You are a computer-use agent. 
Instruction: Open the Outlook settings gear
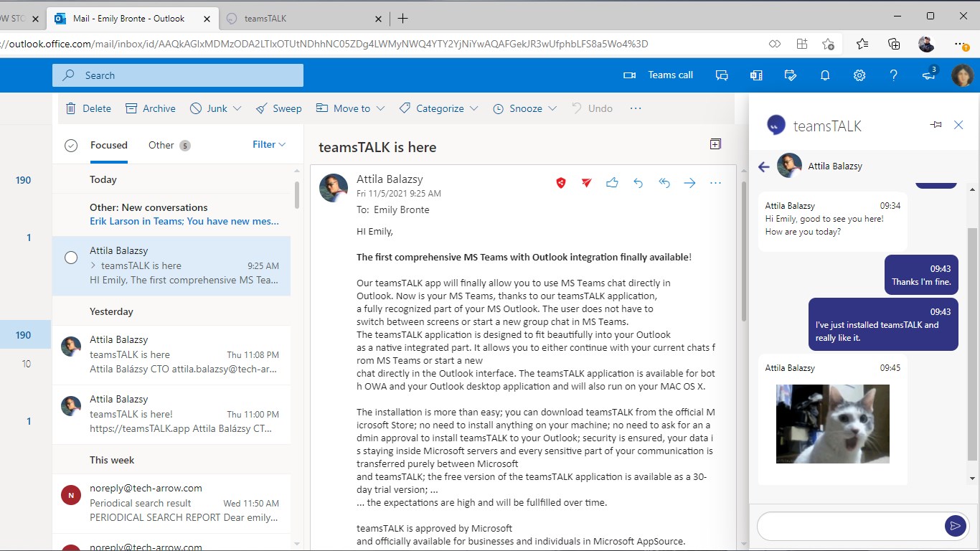tap(859, 75)
